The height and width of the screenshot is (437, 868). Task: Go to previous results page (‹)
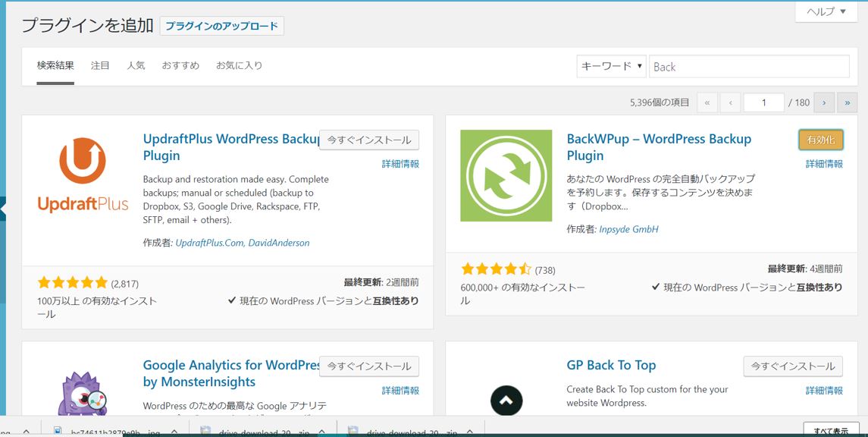(731, 102)
